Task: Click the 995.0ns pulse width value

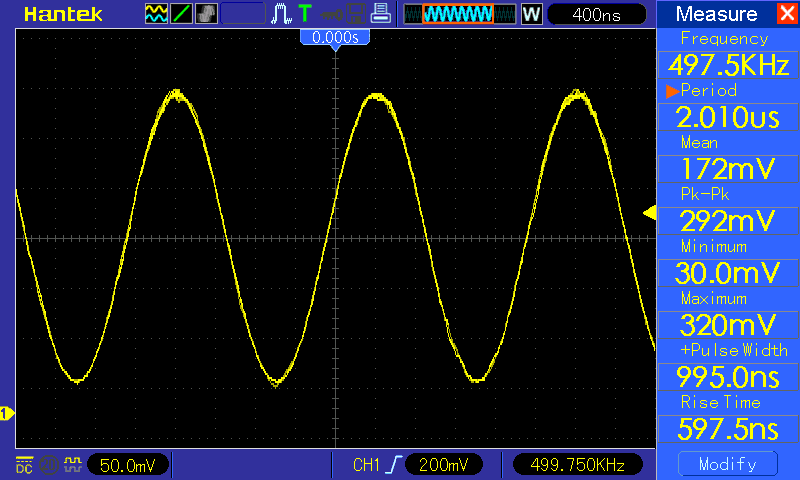Action: pos(729,377)
